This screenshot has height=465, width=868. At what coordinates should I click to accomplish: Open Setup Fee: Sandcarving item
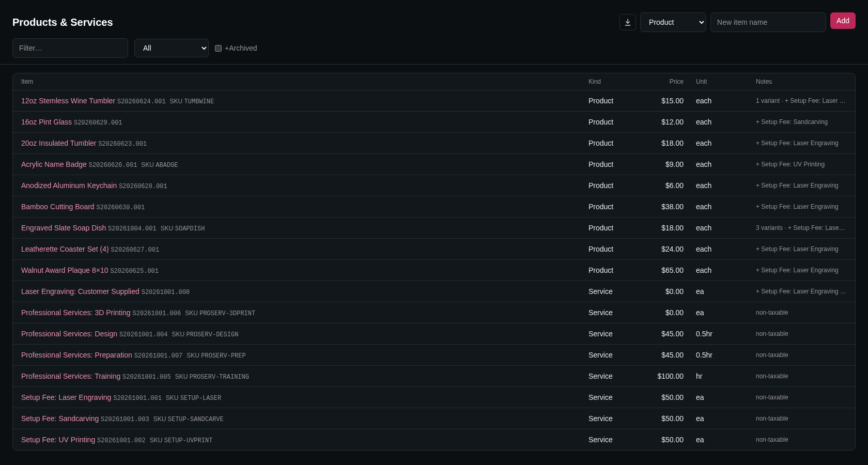(x=60, y=419)
